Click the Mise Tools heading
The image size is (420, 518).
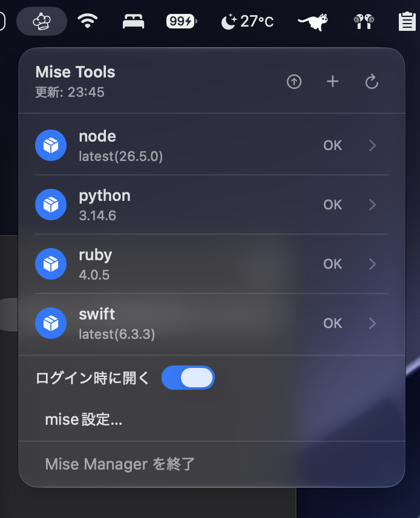click(75, 72)
